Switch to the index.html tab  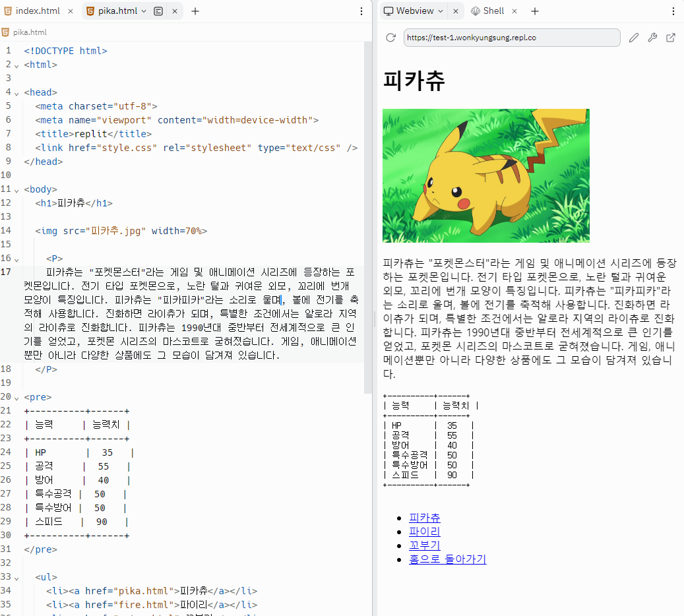pyautogui.click(x=38, y=11)
